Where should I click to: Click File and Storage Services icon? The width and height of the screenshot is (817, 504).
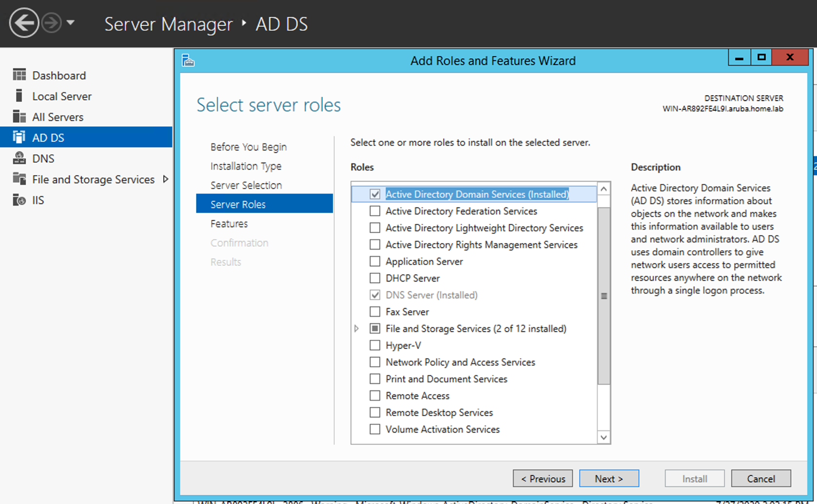tap(19, 179)
